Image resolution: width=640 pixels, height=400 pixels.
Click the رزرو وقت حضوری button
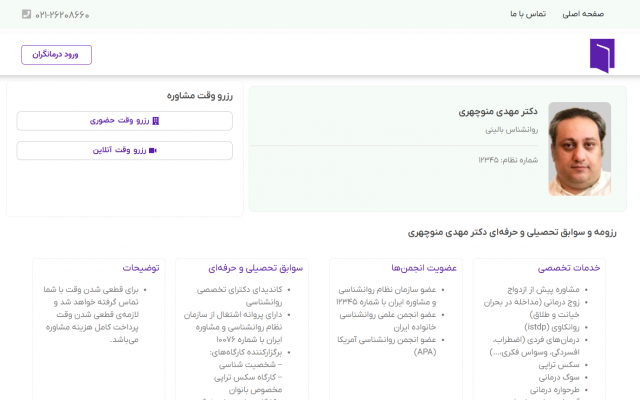[x=124, y=121]
